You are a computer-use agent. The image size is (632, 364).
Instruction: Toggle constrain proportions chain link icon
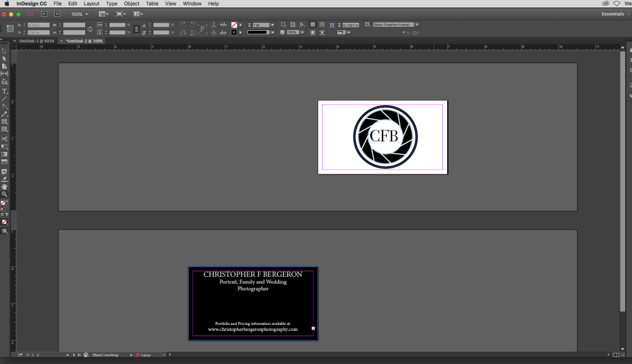tap(91, 28)
